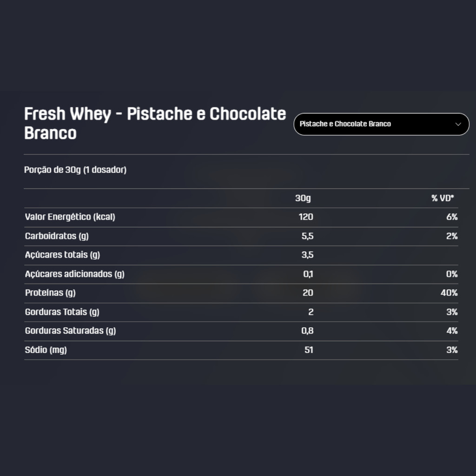Click the chevron arrow in flavor selector
Viewport: 476px width, 476px height.
pos(458,124)
